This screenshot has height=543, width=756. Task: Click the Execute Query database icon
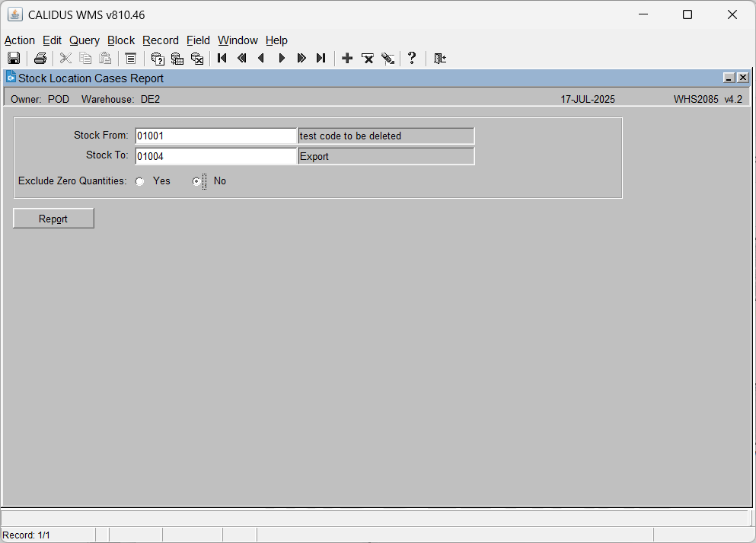tap(177, 59)
